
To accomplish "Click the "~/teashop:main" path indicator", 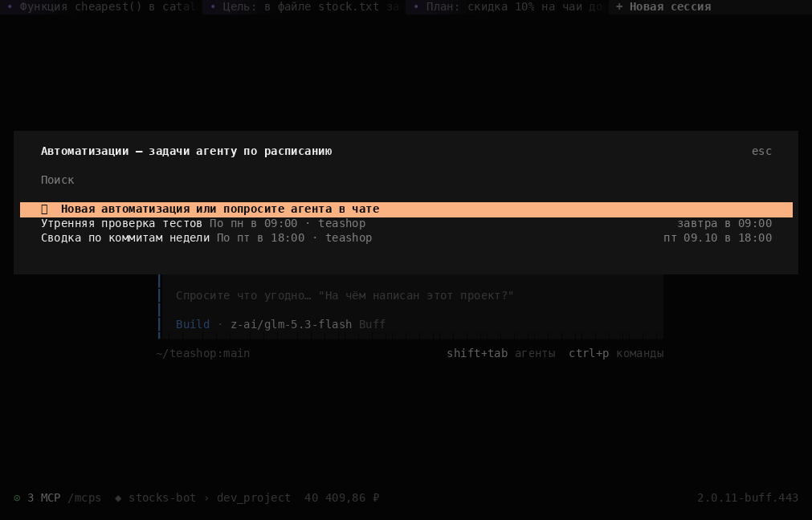I will click(203, 353).
